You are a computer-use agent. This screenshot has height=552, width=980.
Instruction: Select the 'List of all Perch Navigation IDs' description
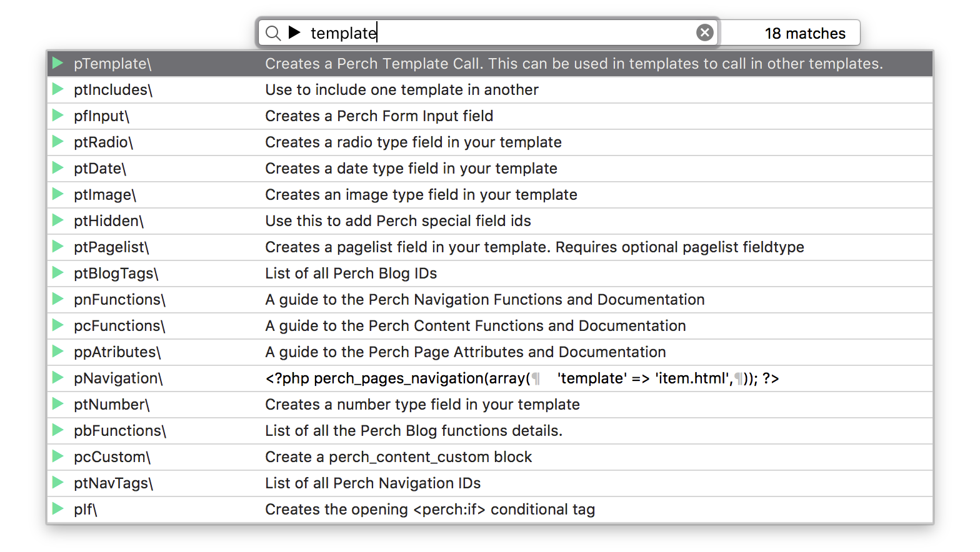click(372, 483)
